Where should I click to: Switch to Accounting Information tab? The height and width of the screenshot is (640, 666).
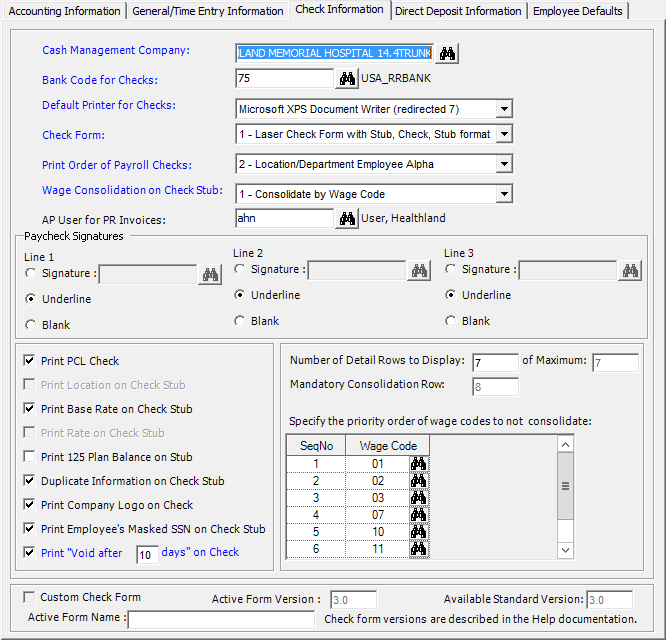pyautogui.click(x=64, y=11)
